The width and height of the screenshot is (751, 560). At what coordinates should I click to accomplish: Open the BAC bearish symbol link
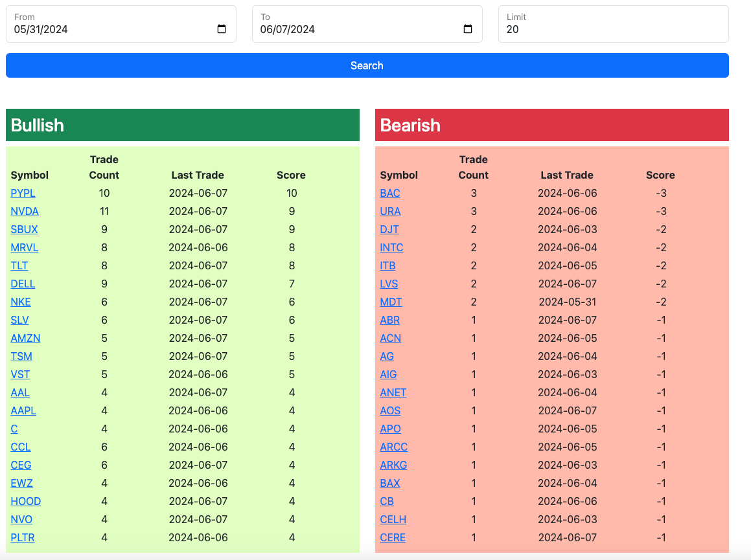[x=390, y=194]
